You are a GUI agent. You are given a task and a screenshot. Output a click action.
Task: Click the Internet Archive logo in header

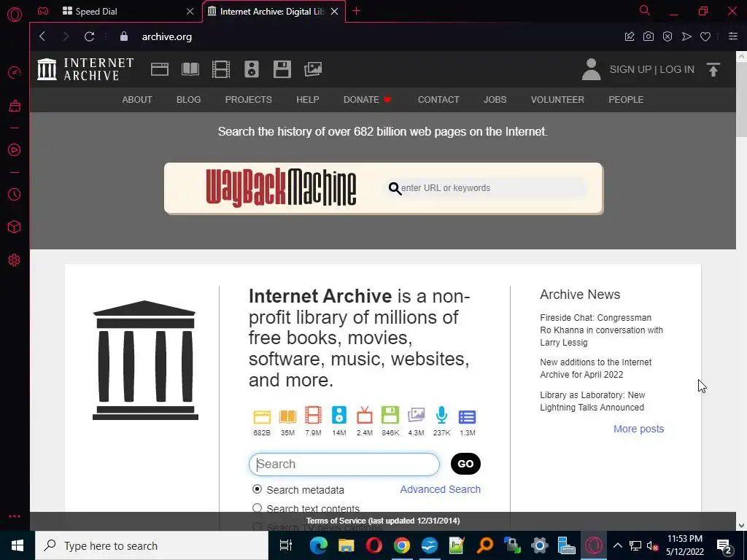coord(86,69)
